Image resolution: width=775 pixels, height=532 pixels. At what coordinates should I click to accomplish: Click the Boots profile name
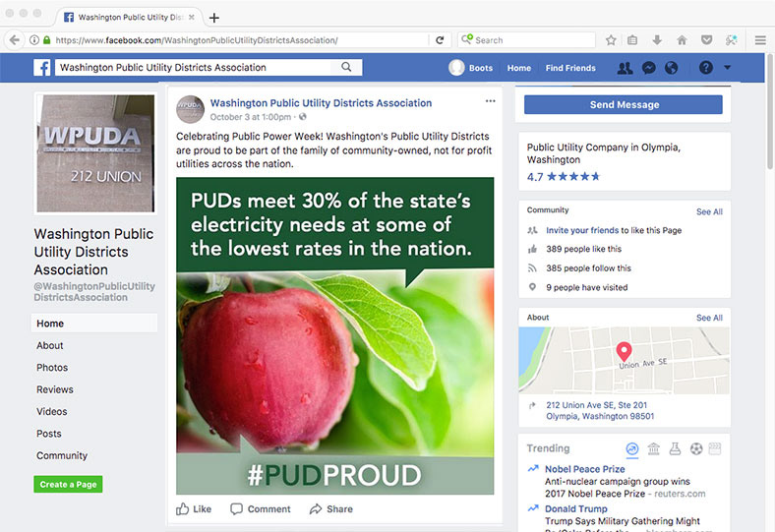click(480, 68)
